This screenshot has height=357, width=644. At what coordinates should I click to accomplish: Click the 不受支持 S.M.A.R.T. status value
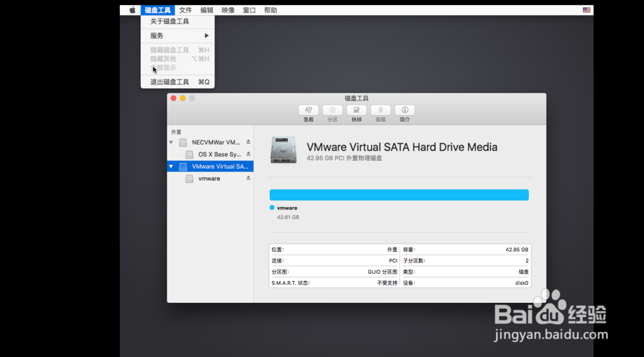[387, 283]
